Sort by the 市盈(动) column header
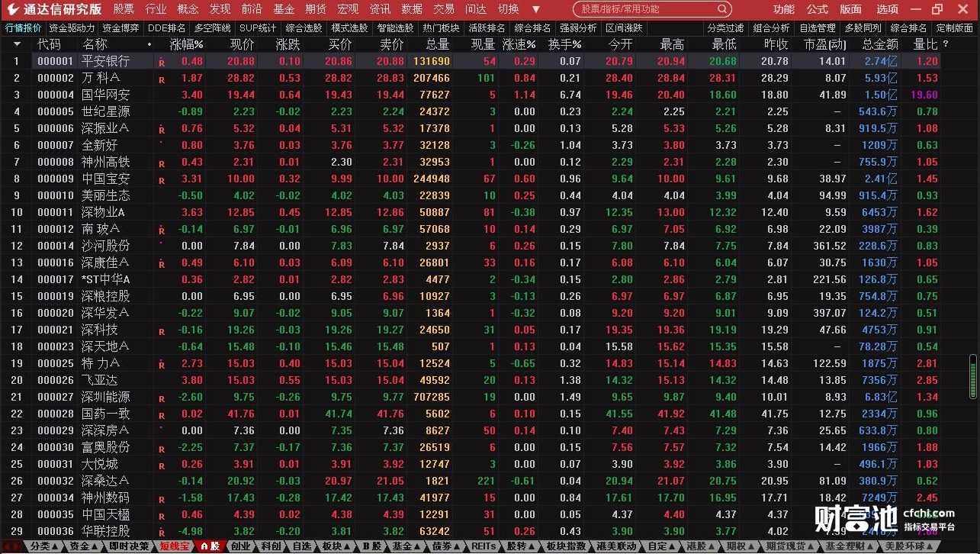Screen dimensions: 980x554 [x=824, y=44]
